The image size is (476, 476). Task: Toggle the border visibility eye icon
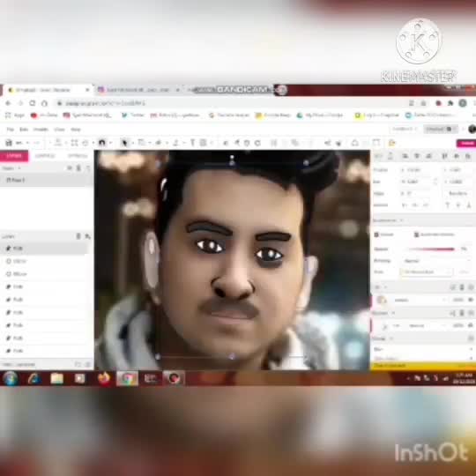(471, 325)
